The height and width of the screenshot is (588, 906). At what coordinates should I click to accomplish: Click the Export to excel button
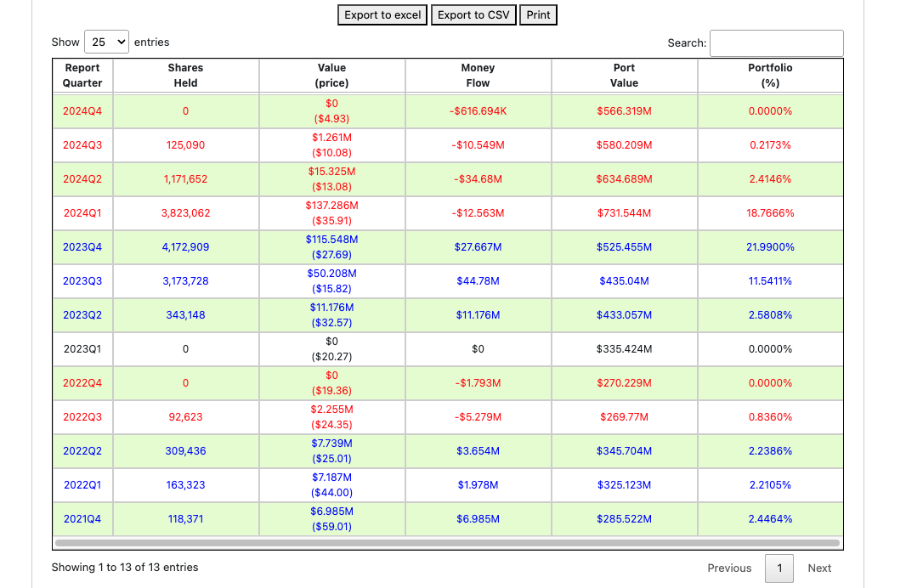pos(382,15)
